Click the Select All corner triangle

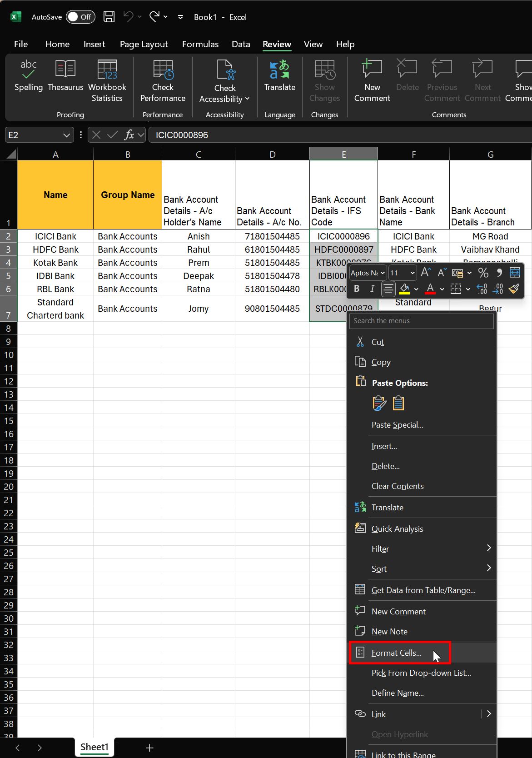pos(11,154)
